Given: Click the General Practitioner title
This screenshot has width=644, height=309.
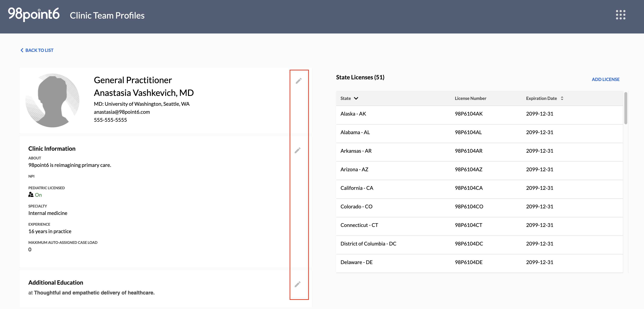Looking at the screenshot, I should click(133, 80).
